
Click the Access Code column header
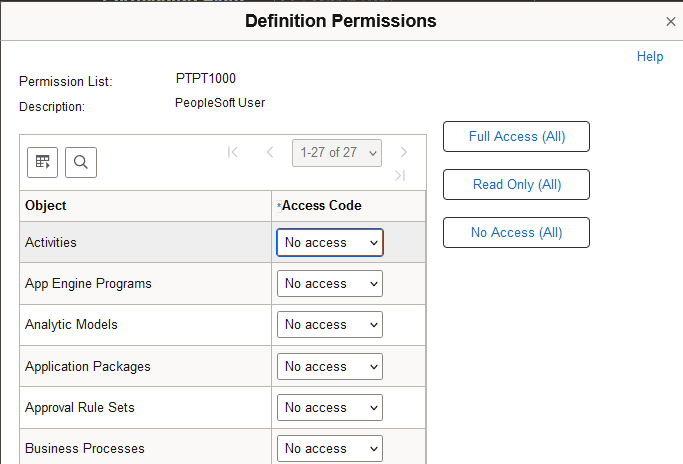(x=321, y=206)
